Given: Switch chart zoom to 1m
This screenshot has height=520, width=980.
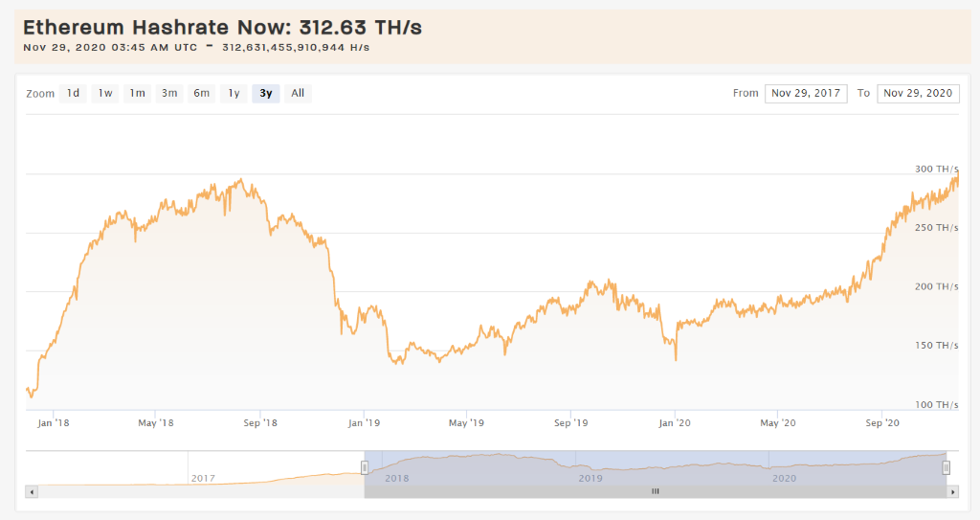Looking at the screenshot, I should point(138,93).
